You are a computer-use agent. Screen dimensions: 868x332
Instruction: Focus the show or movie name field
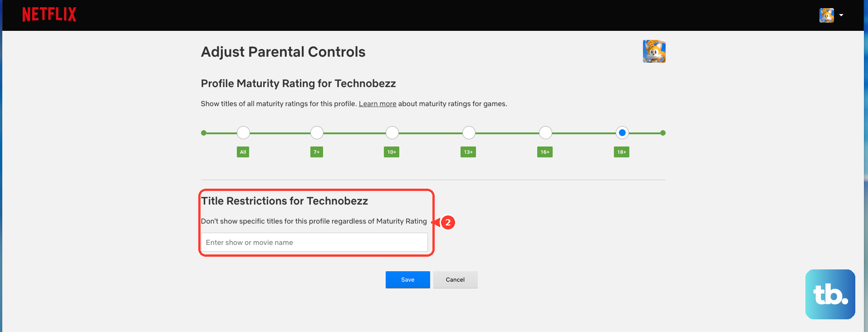pyautogui.click(x=314, y=242)
